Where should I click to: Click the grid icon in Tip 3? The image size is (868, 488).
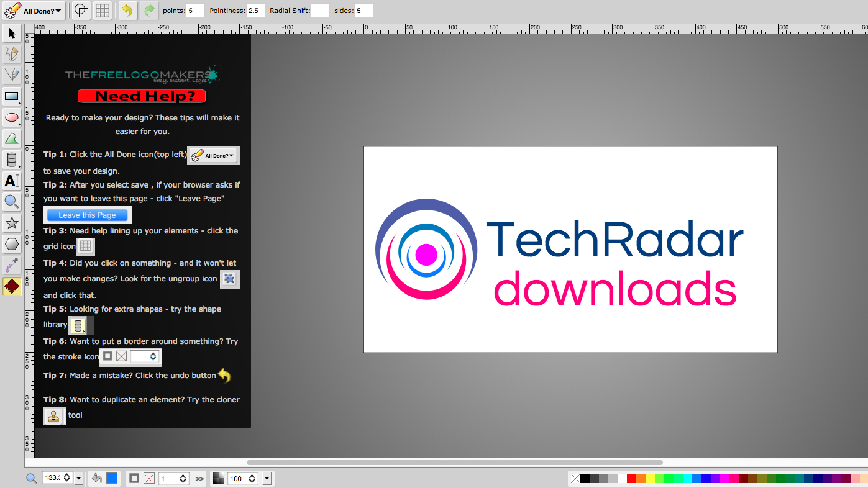pyautogui.click(x=86, y=246)
